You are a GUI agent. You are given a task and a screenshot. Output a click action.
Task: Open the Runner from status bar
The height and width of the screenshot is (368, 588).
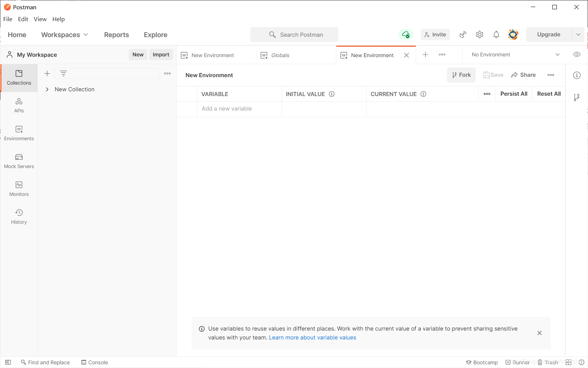click(517, 362)
